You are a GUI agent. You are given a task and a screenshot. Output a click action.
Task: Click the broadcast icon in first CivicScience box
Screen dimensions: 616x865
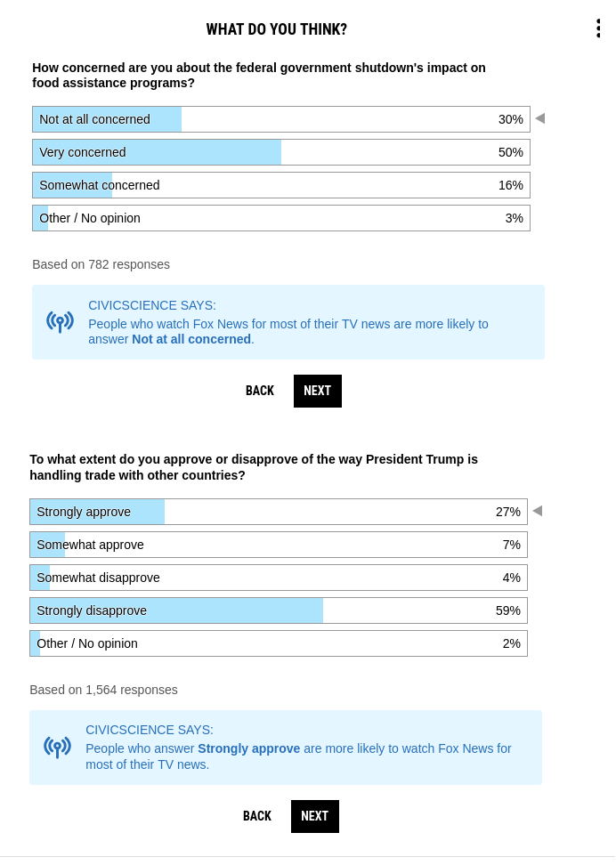(x=60, y=322)
